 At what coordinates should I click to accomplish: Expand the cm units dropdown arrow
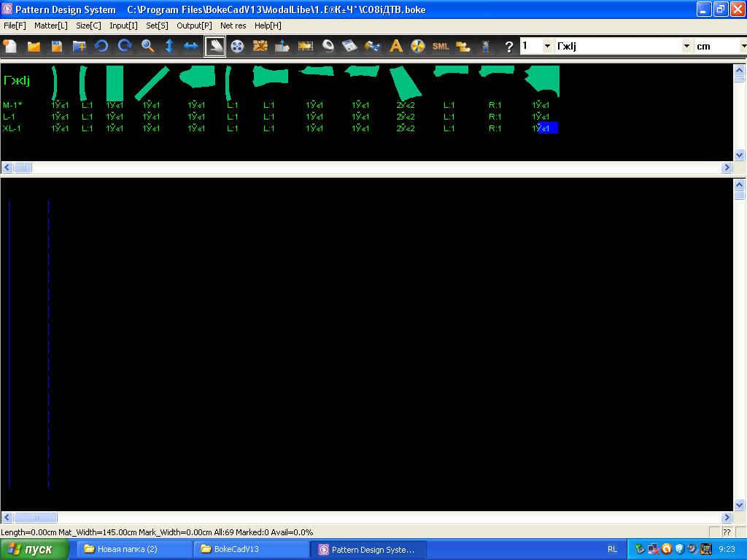[743, 46]
